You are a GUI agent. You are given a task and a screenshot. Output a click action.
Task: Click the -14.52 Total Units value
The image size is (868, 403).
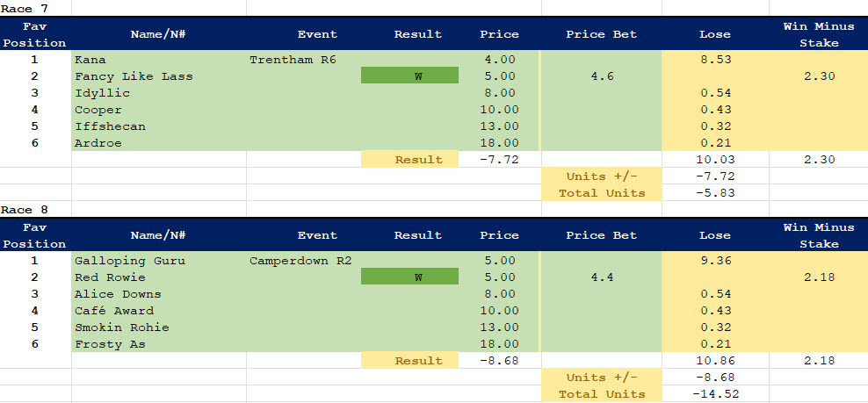[x=714, y=394]
